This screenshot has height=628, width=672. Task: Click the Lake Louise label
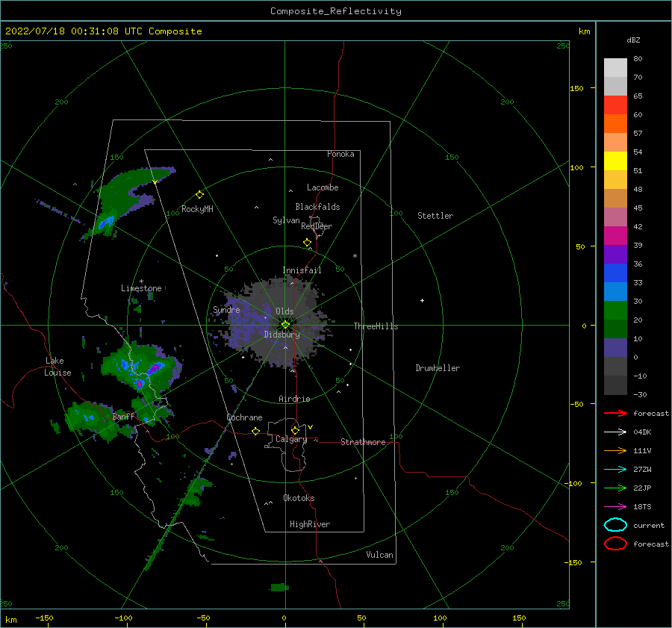tap(57, 367)
